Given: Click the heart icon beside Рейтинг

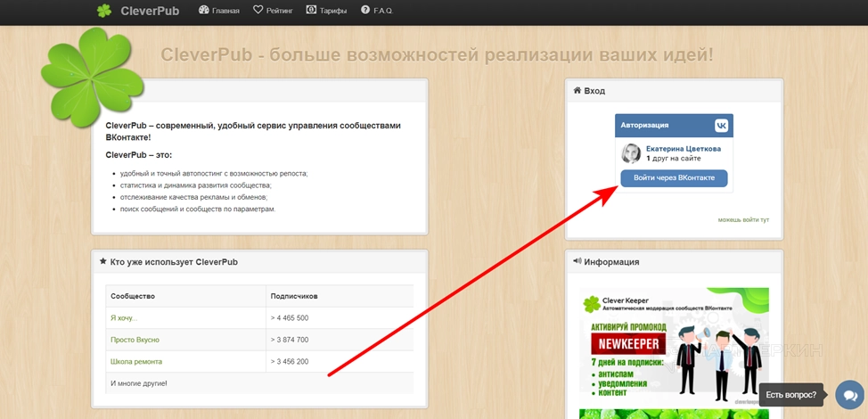Looking at the screenshot, I should (x=258, y=10).
